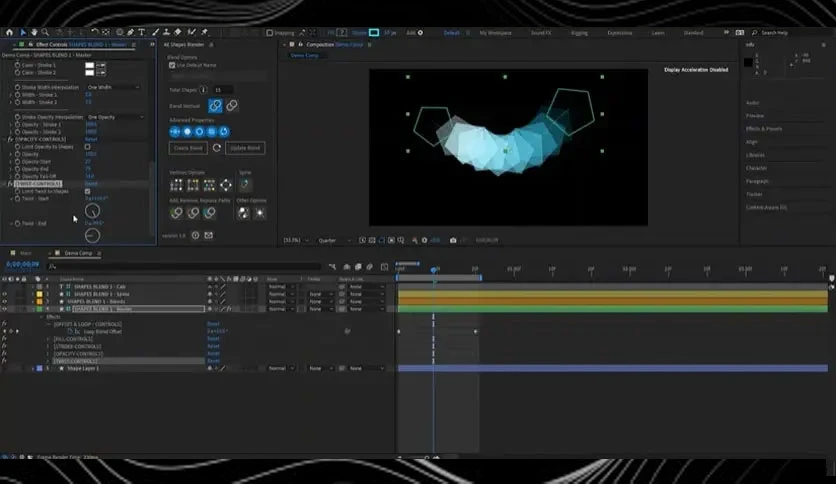
Task: Select the Selection arrow tool
Action: 23,33
